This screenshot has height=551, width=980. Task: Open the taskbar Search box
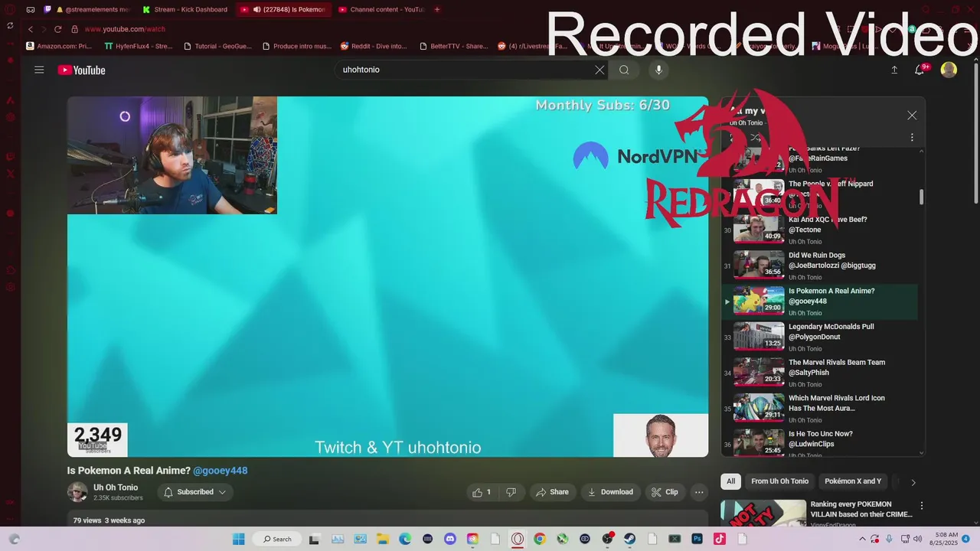click(277, 539)
